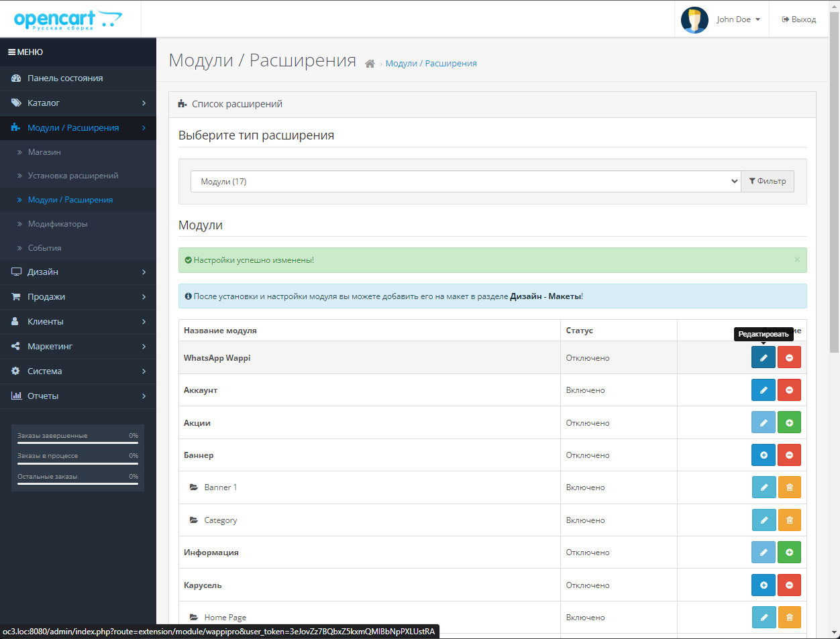Dismiss the green success alert
The image size is (840, 639).
pos(797,259)
